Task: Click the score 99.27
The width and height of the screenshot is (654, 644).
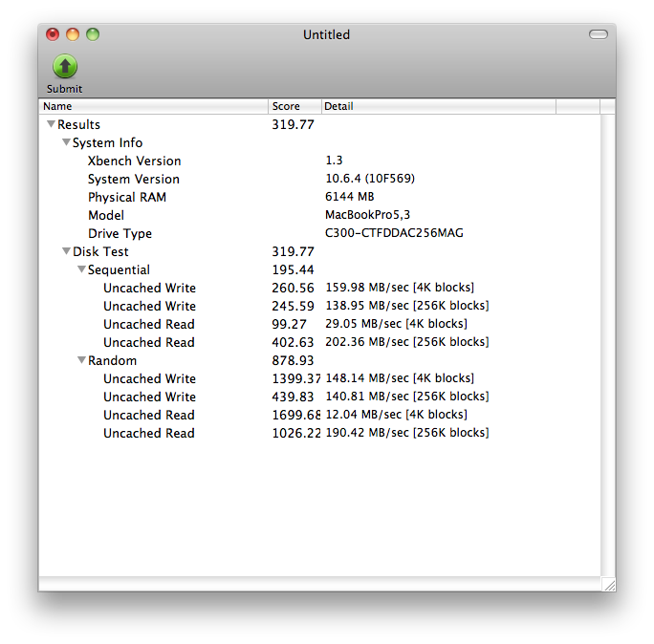Action: click(x=289, y=324)
